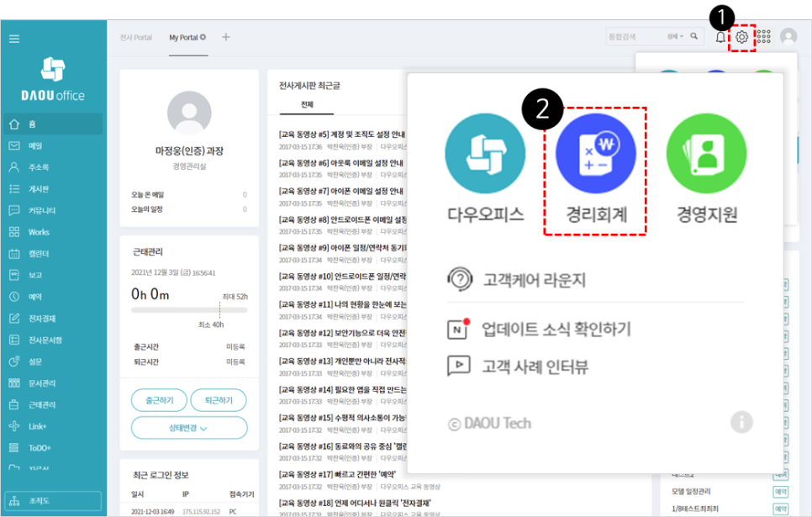The width and height of the screenshot is (812, 517).
Task: Open post 교육 동영상 #5 계정 및 조직도 설정
Action: (342, 135)
